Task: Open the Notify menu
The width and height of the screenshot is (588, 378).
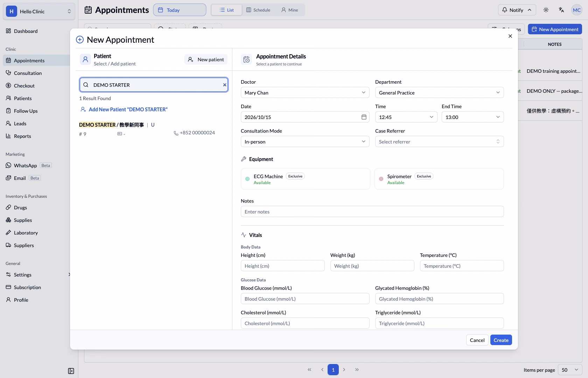Action: [517, 10]
